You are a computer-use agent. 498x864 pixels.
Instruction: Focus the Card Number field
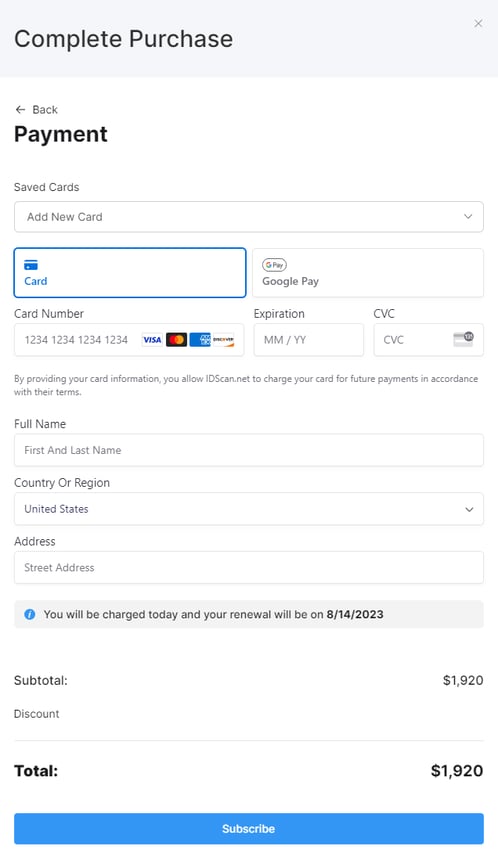(129, 340)
